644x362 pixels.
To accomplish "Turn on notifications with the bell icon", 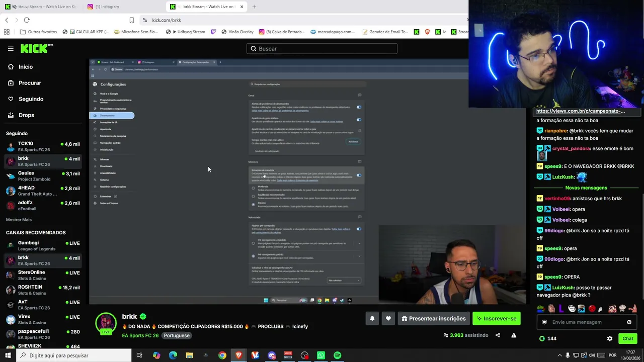I will [372, 318].
